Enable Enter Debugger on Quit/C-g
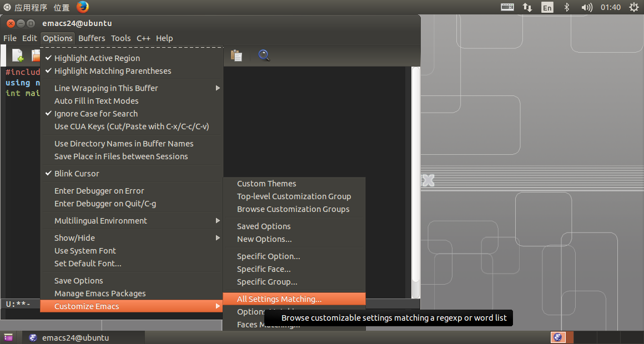Viewport: 644px width, 344px height. pyautogui.click(x=132, y=204)
